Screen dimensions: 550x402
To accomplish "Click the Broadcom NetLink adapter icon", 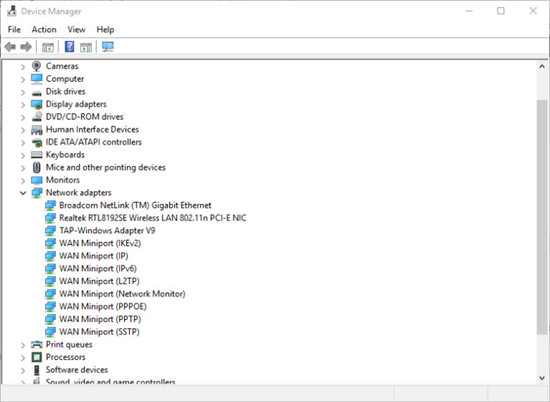I will [x=51, y=205].
